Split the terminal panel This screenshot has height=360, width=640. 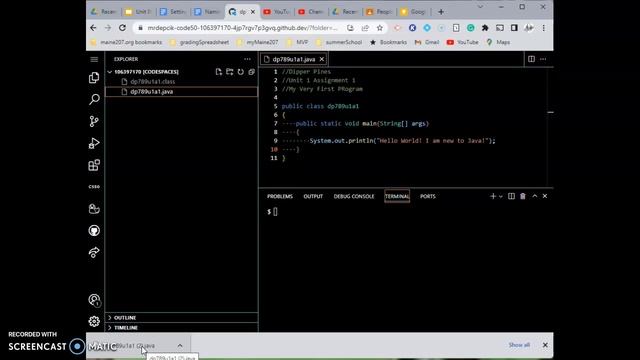pyautogui.click(x=511, y=196)
